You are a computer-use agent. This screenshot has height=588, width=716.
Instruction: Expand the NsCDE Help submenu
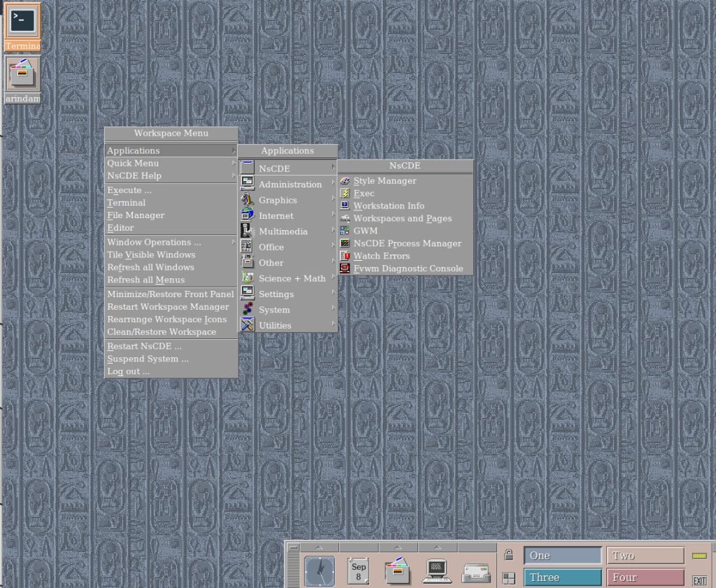(171, 175)
